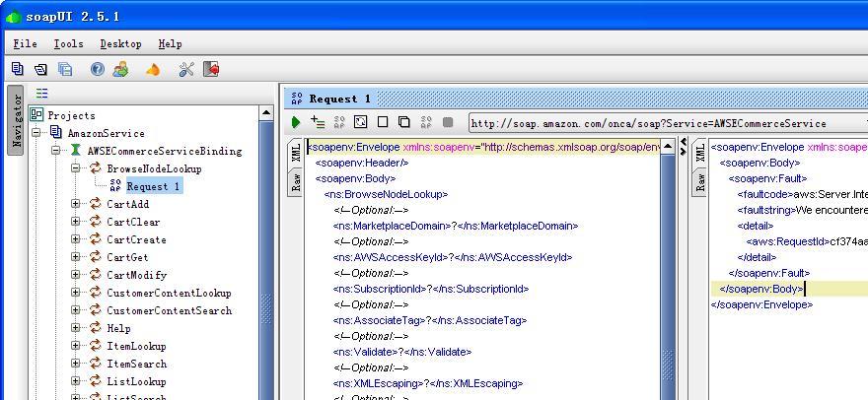This screenshot has width=868, height=400.
Task: Collapse the AmazonService project node
Action: [36, 133]
